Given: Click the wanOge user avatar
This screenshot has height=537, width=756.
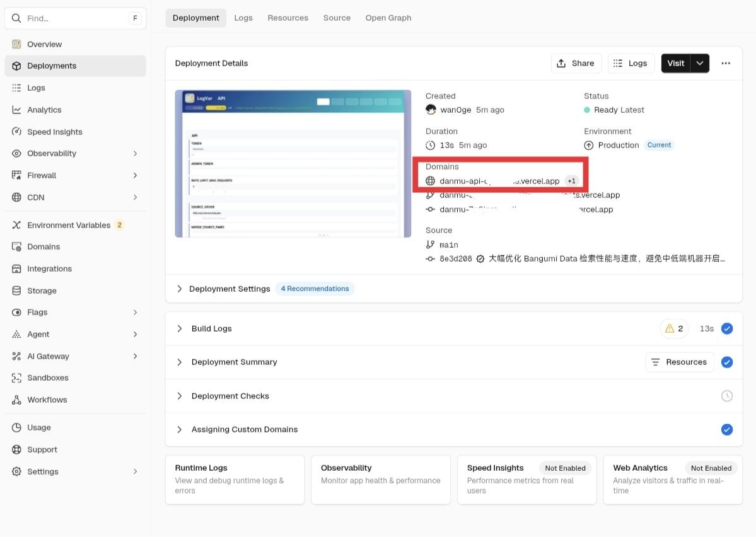Looking at the screenshot, I should coord(431,110).
